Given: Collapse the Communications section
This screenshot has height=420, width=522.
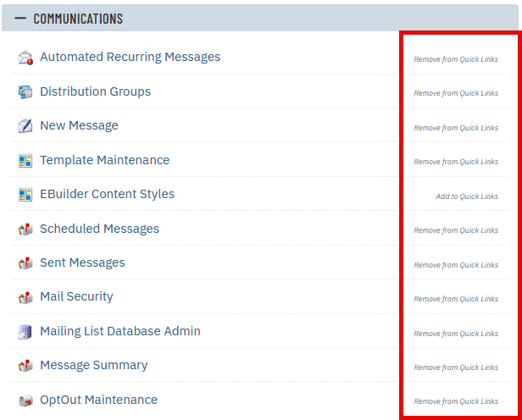Looking at the screenshot, I should (x=21, y=19).
